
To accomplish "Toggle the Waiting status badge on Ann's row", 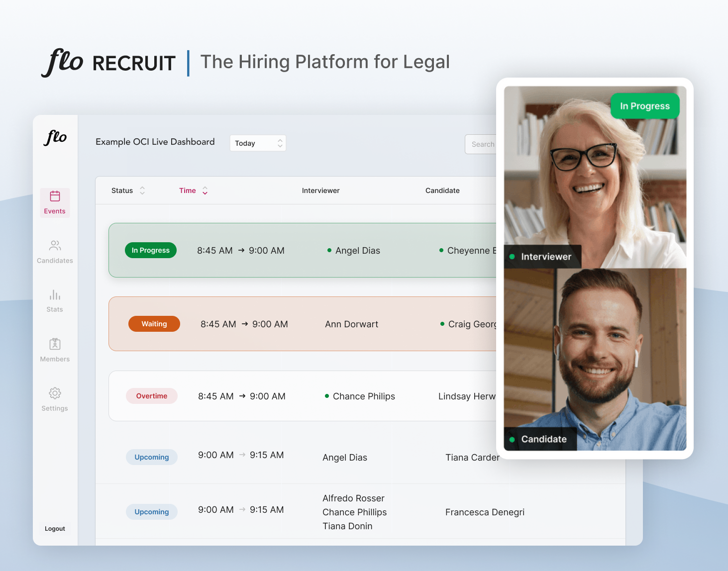I will click(x=154, y=324).
